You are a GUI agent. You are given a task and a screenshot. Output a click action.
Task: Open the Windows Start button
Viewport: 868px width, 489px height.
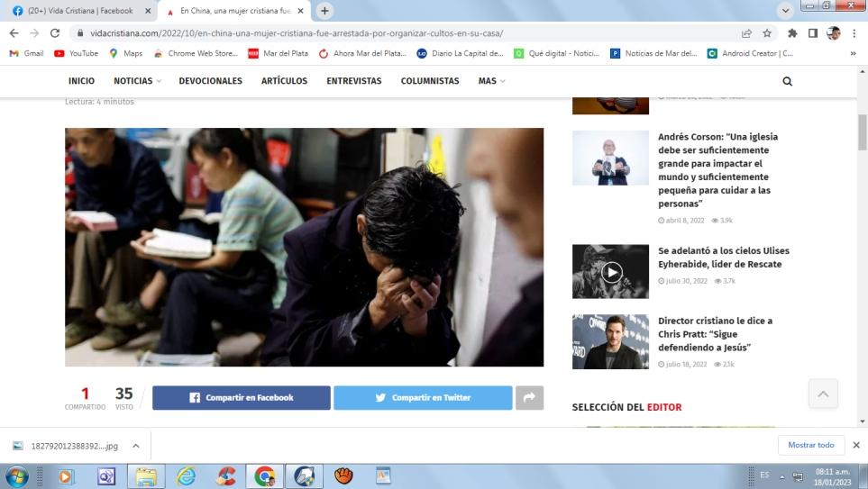16,476
